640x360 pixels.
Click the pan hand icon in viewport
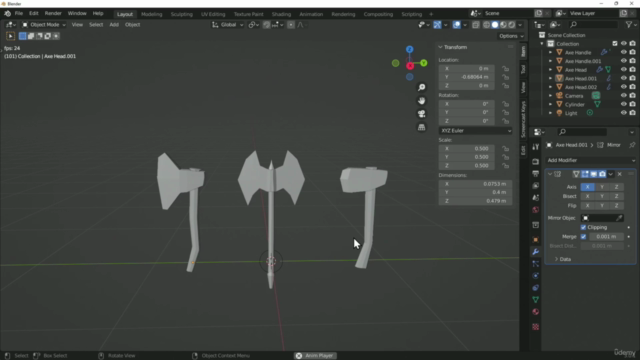[x=421, y=100]
